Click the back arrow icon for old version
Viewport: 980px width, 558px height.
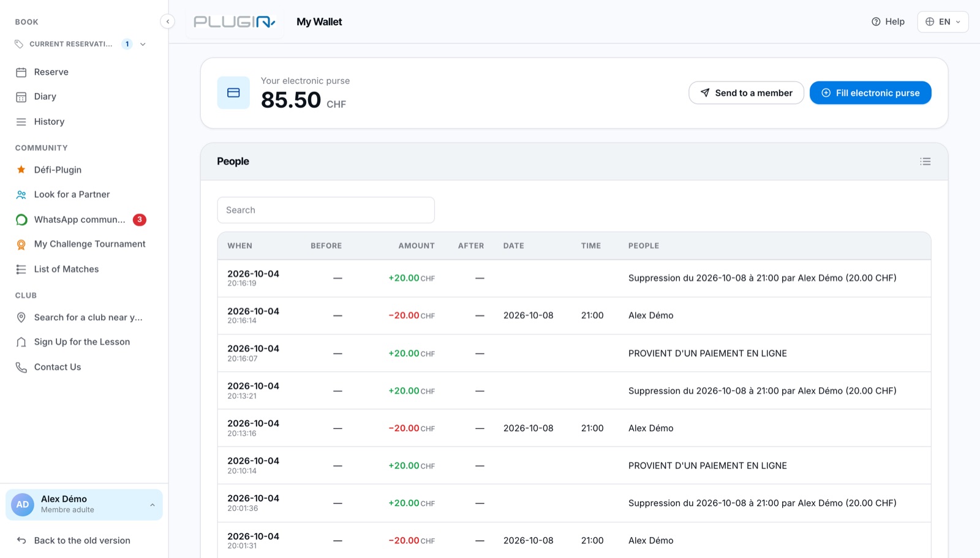21,540
